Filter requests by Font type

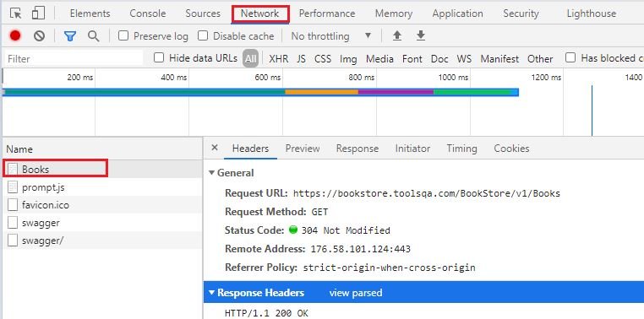pyautogui.click(x=412, y=59)
